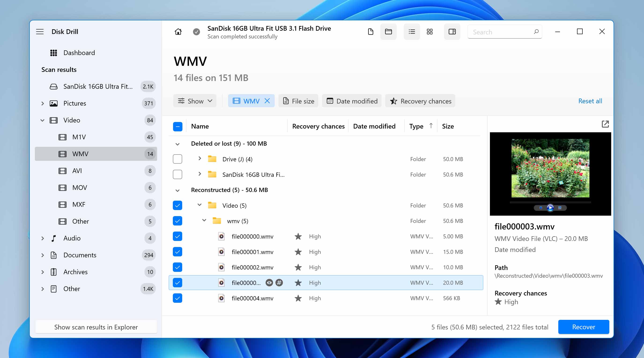Click scan completed checkmark icon
Viewport: 644px width, 358px height.
pos(196,32)
